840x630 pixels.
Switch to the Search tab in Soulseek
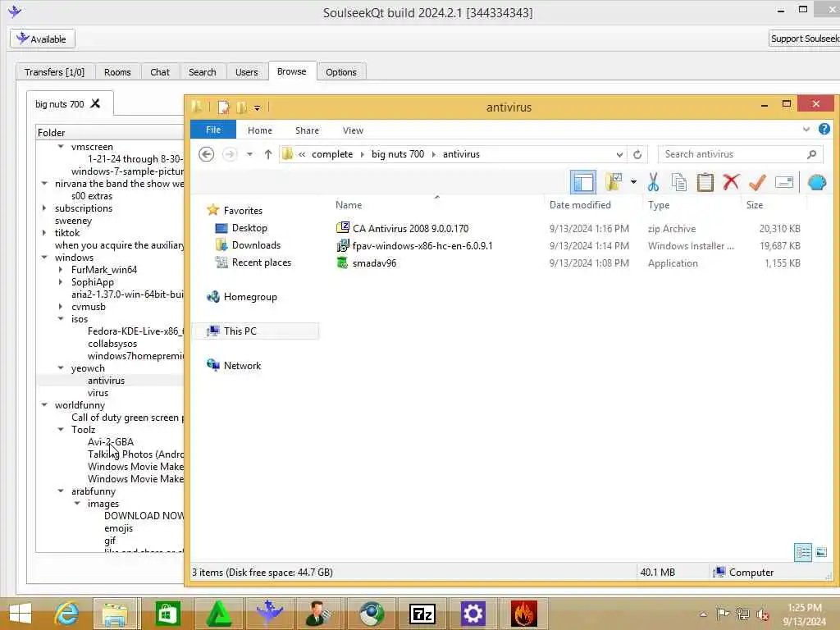point(202,72)
